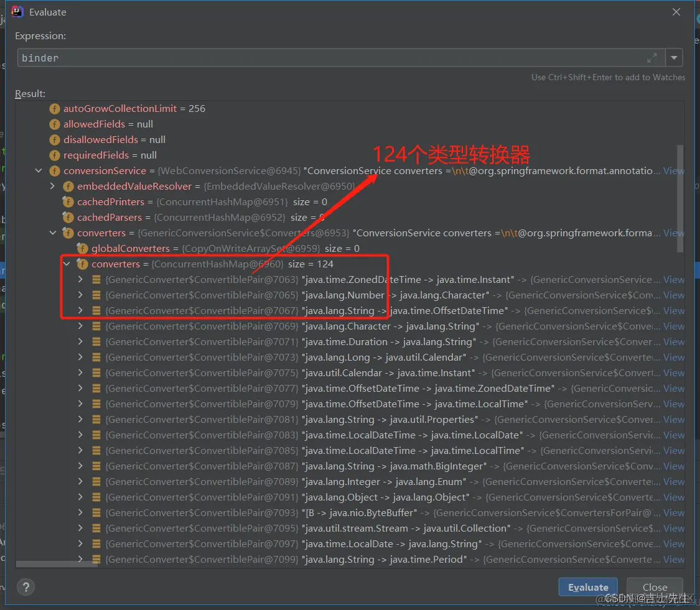
Task: Expand the embeddedValueResolver node
Action: 52,186
